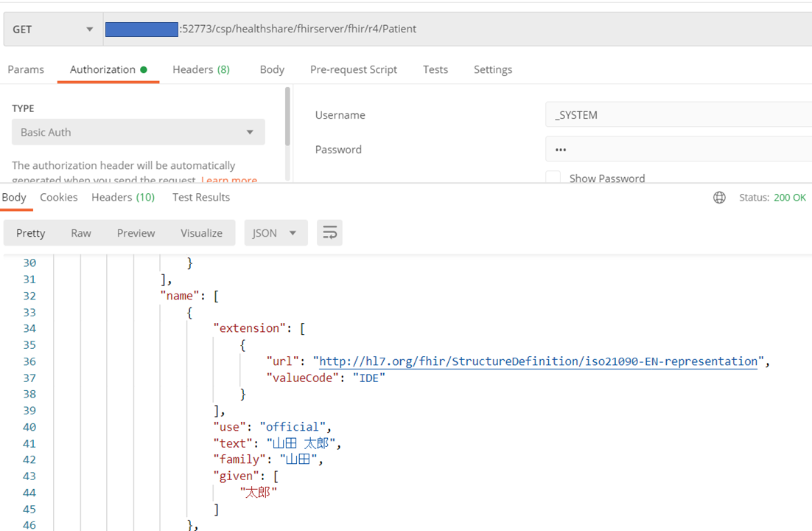The width and height of the screenshot is (812, 531).
Task: Switch response view to Raw
Action: (81, 233)
